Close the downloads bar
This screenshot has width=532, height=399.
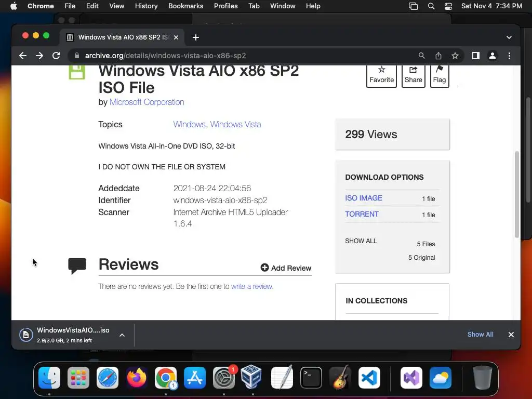511,335
